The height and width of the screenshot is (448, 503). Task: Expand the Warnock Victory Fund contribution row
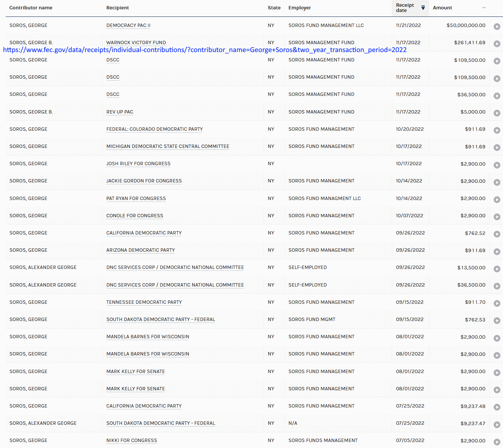(x=497, y=44)
